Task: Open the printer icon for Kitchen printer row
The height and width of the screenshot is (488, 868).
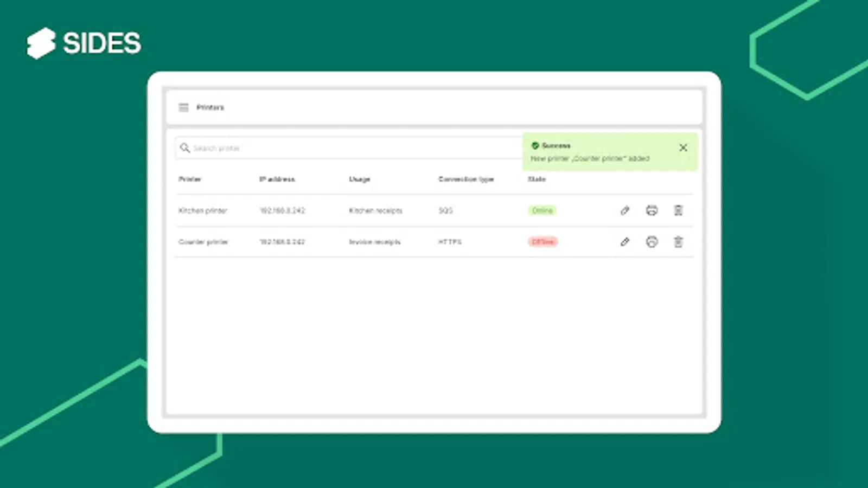Action: tap(652, 210)
